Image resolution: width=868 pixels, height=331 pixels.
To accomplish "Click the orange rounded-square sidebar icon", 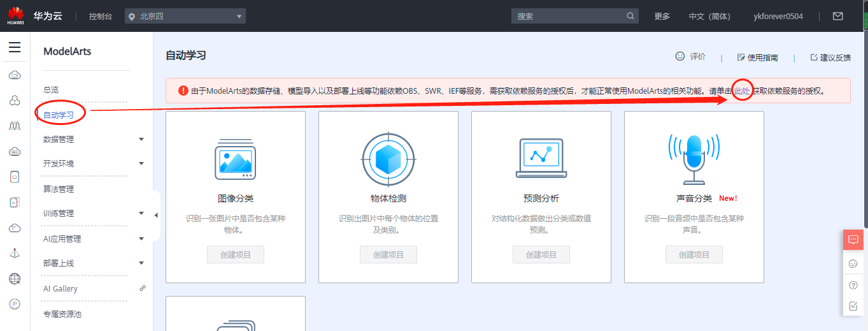I will point(15,177).
